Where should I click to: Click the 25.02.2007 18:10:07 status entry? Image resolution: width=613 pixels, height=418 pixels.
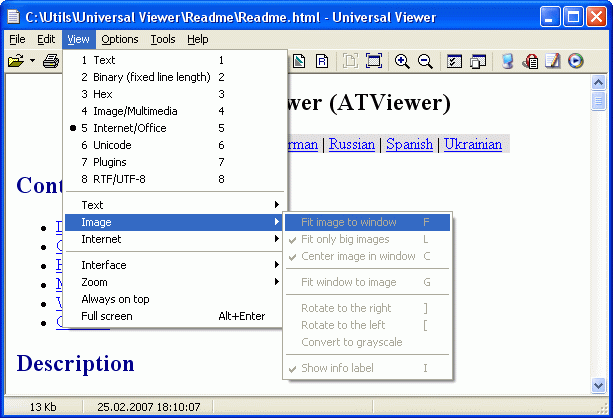point(149,407)
